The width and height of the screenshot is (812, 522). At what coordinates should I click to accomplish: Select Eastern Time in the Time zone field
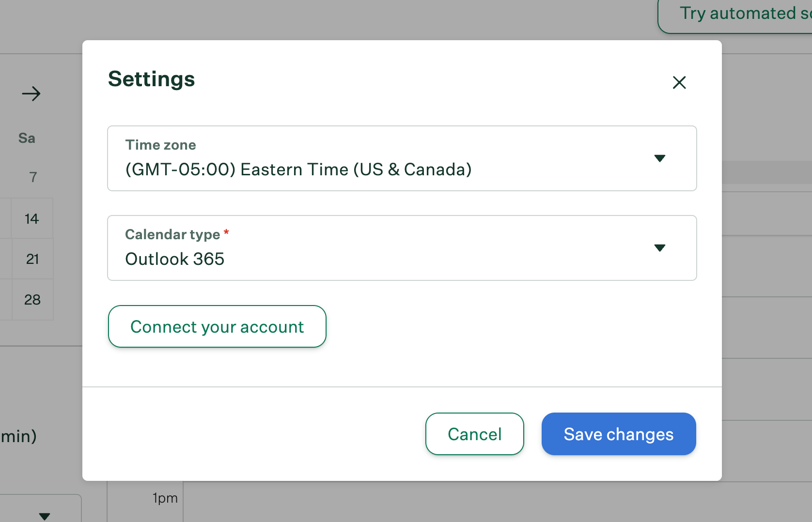click(298, 169)
